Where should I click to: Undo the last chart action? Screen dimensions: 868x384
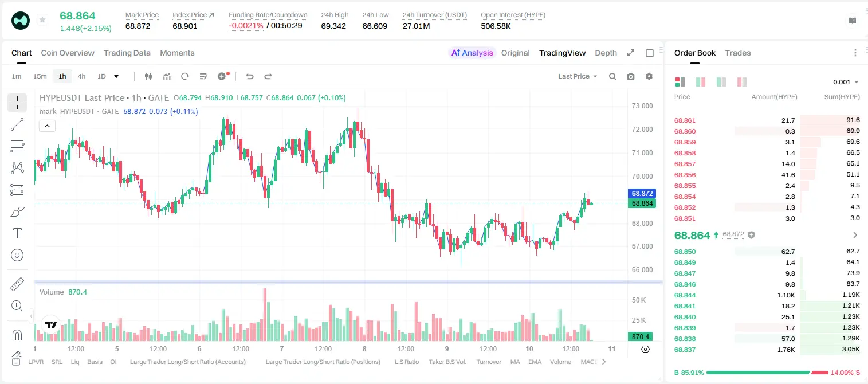250,76
